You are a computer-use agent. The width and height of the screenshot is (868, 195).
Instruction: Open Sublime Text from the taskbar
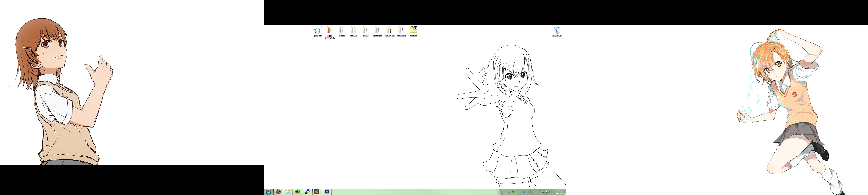pos(317,192)
